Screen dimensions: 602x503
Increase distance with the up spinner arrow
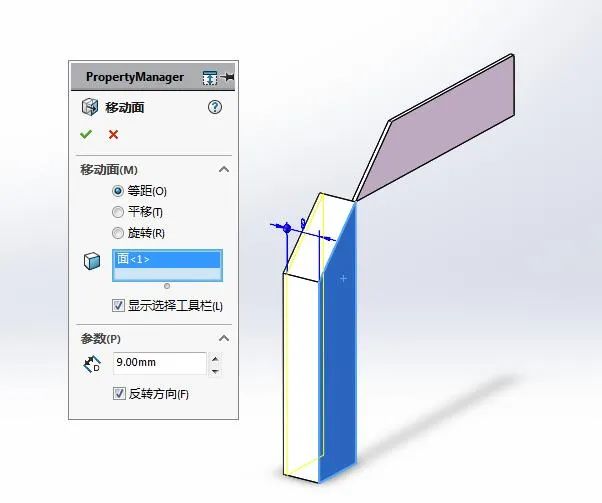pos(215,359)
